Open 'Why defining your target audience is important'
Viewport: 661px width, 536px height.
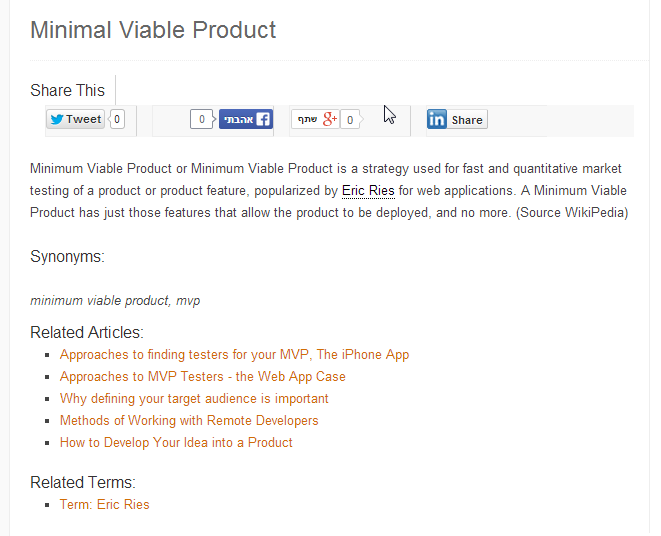(x=194, y=399)
